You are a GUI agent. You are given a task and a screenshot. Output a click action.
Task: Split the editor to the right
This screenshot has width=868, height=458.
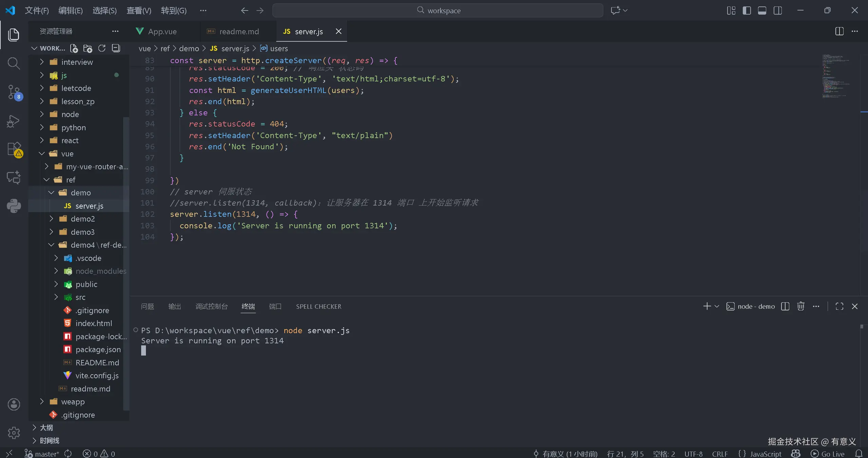click(839, 31)
